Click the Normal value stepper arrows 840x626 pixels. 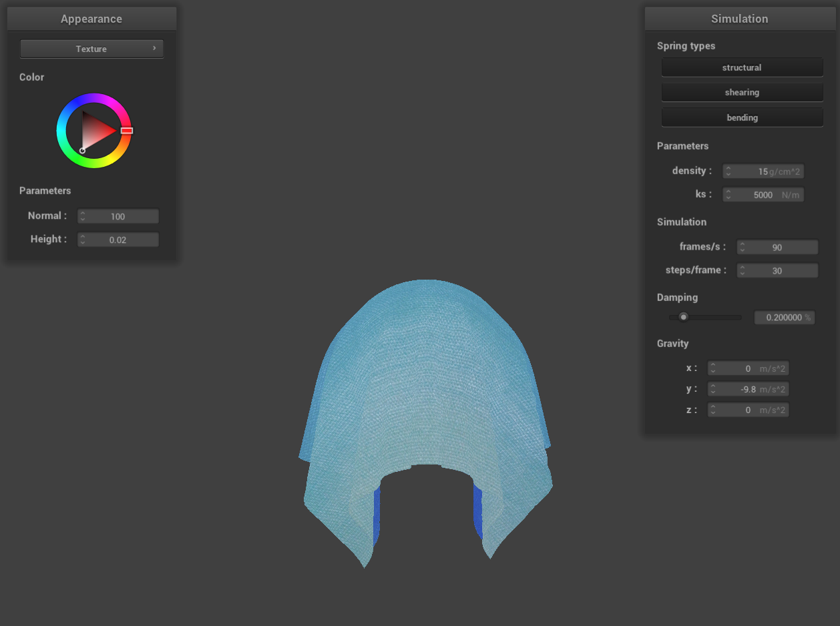tap(83, 216)
